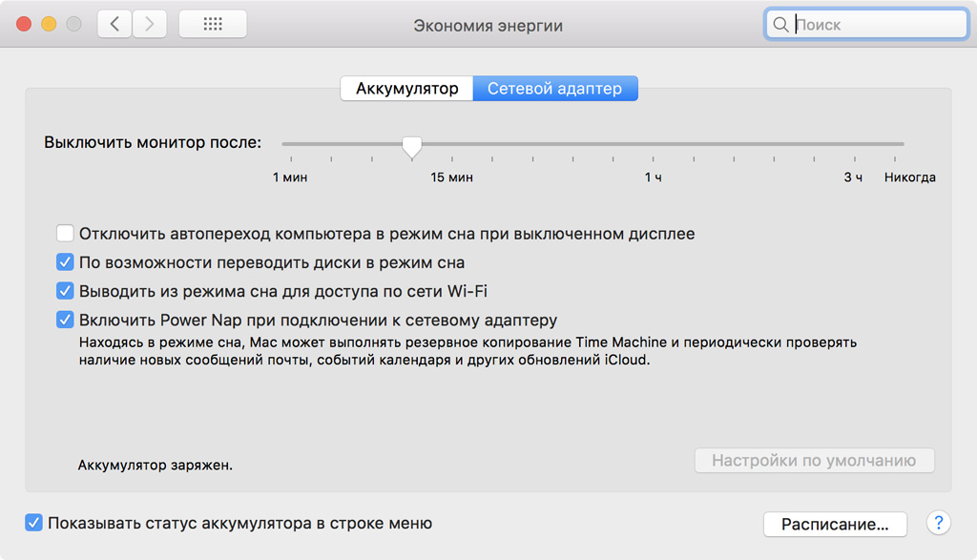Turn off the Включить Power Nap checkbox

point(65,320)
